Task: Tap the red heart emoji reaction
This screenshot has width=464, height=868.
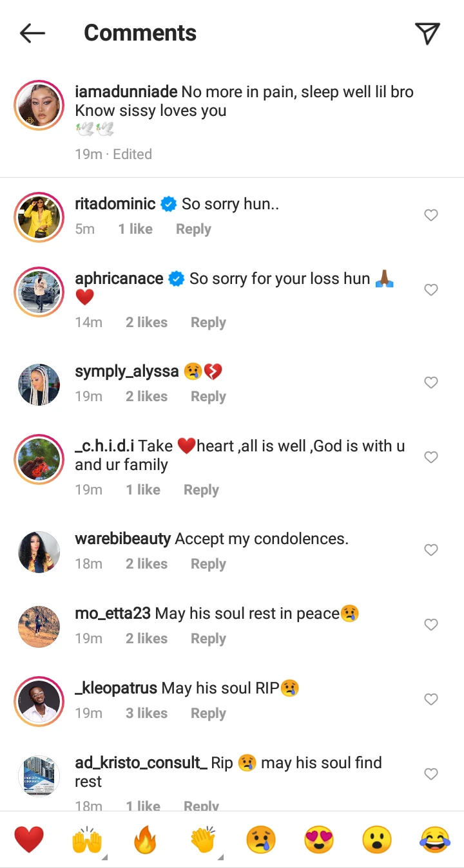Action: (29, 840)
